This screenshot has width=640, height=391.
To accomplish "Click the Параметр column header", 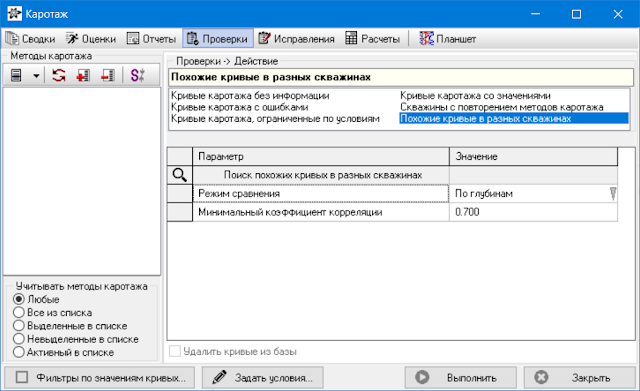I will click(x=320, y=157).
